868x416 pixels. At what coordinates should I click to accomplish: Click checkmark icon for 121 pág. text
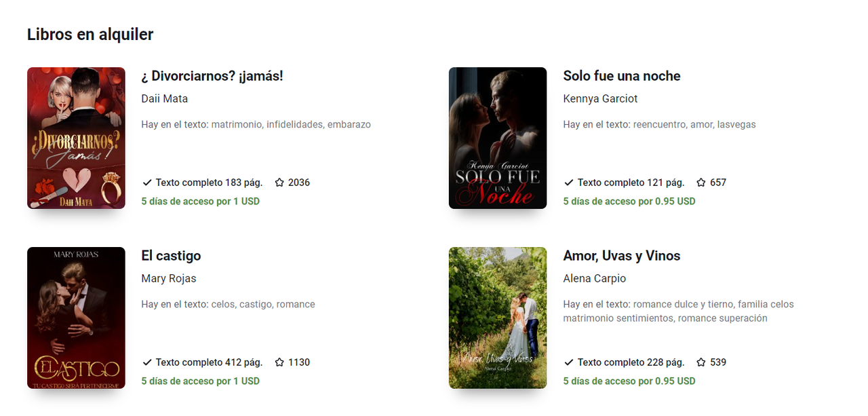[x=569, y=183]
